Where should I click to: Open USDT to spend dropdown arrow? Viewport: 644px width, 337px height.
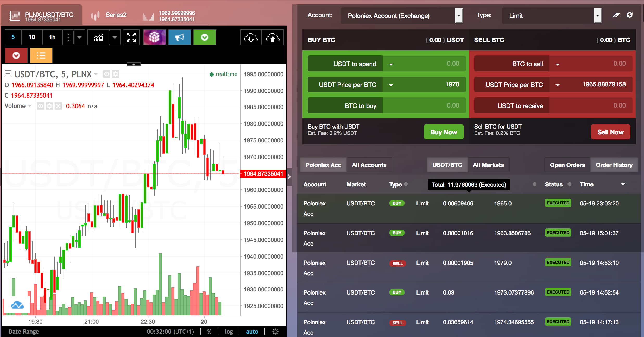point(391,64)
